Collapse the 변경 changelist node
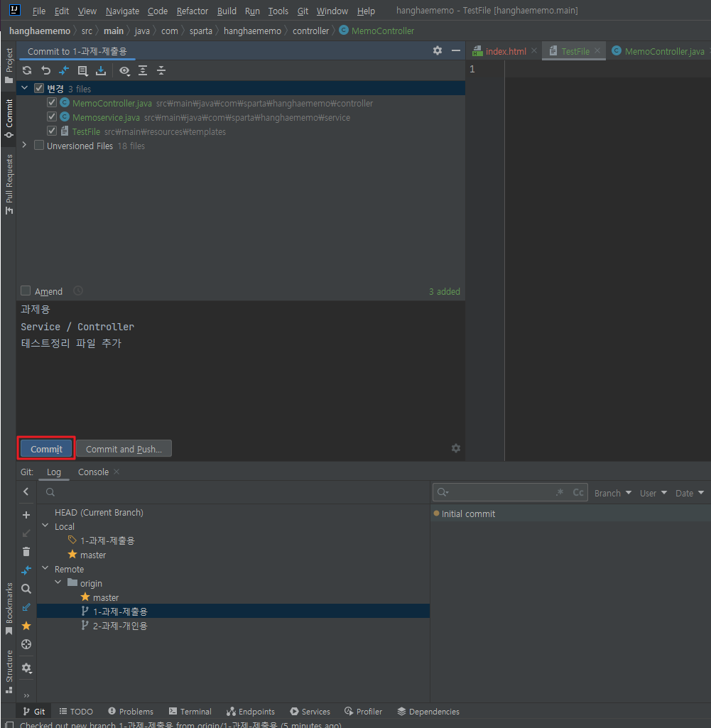Screen dimensions: 711x728 (25, 88)
